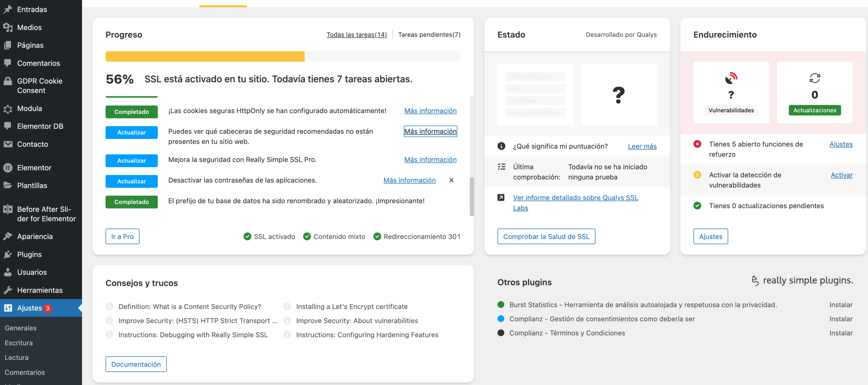Click the task list vertical scrollbar
This screenshot has height=385, width=868.
(472, 197)
